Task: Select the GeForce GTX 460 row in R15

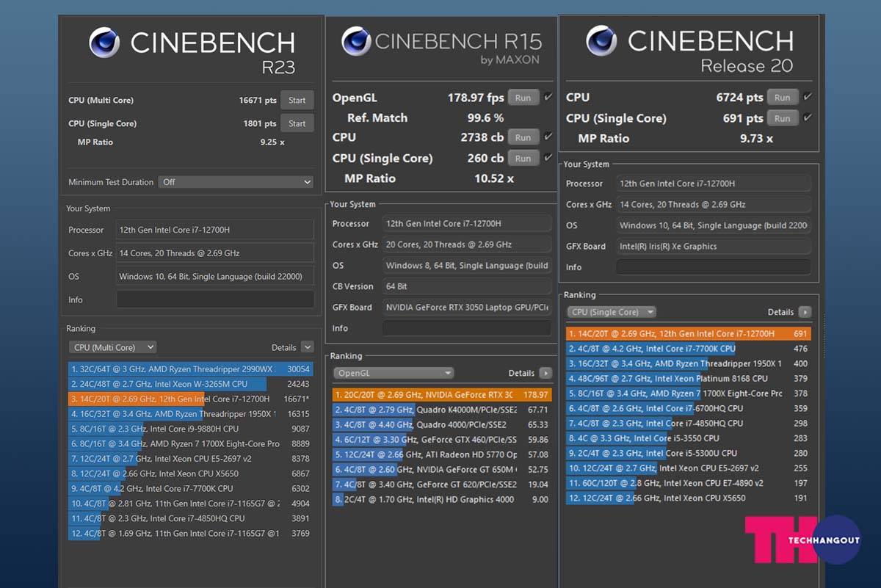Action: pos(442,440)
